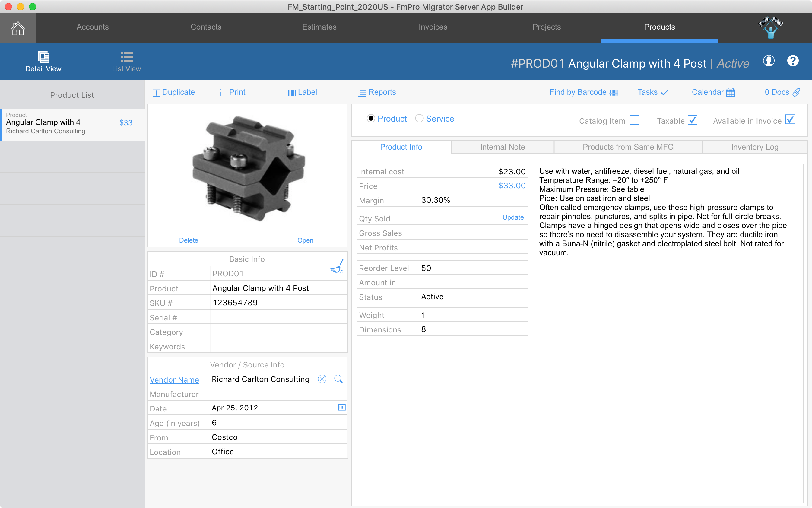Click the Home icon in navigation bar
The height and width of the screenshot is (508, 812).
tap(18, 28)
